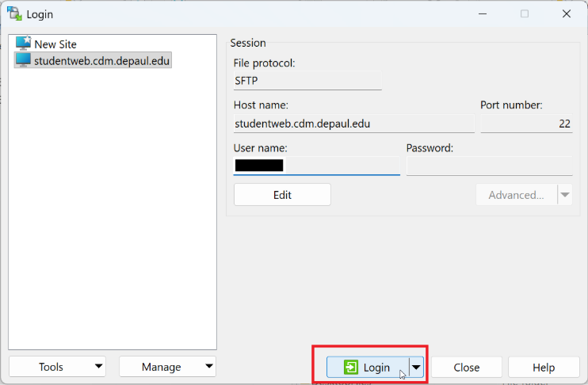Open Help for the login dialog
The height and width of the screenshot is (385, 588).
coord(544,368)
